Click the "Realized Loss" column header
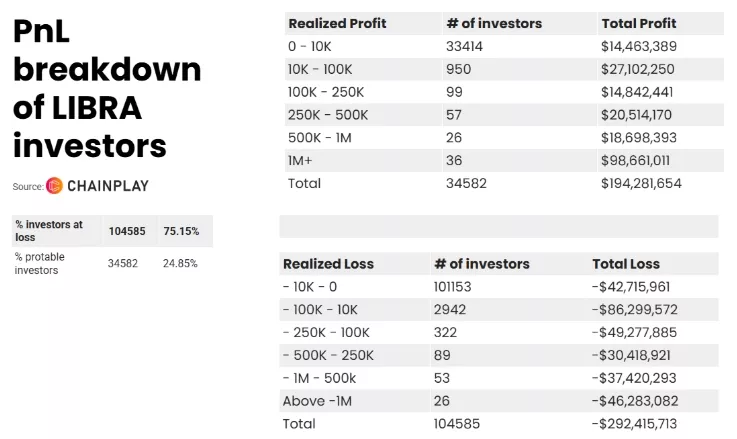This screenshot has height=439, width=737. [328, 264]
